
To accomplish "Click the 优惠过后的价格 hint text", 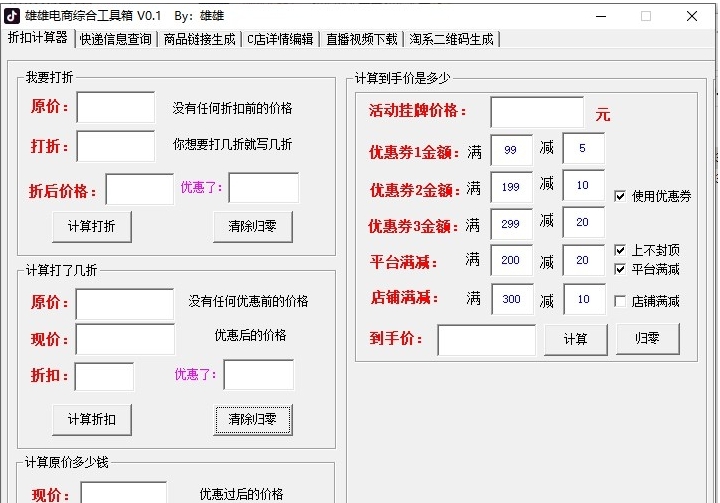I will point(241,494).
